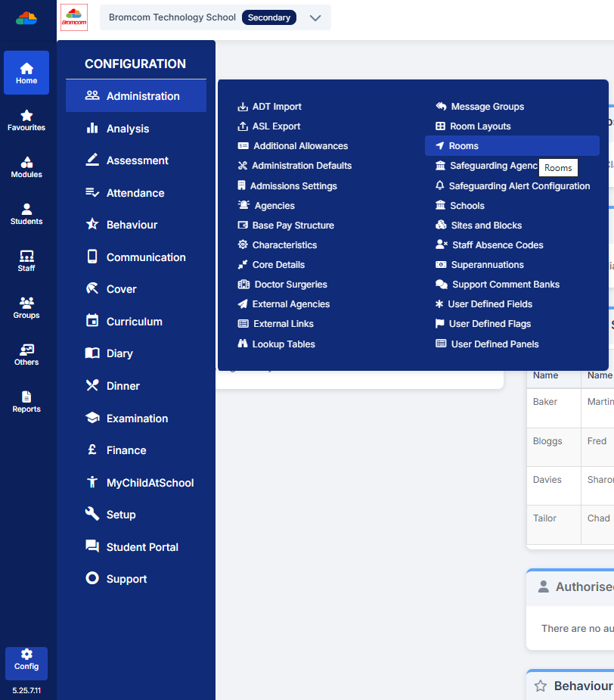Open Favourites in the left sidebar

coord(26,120)
